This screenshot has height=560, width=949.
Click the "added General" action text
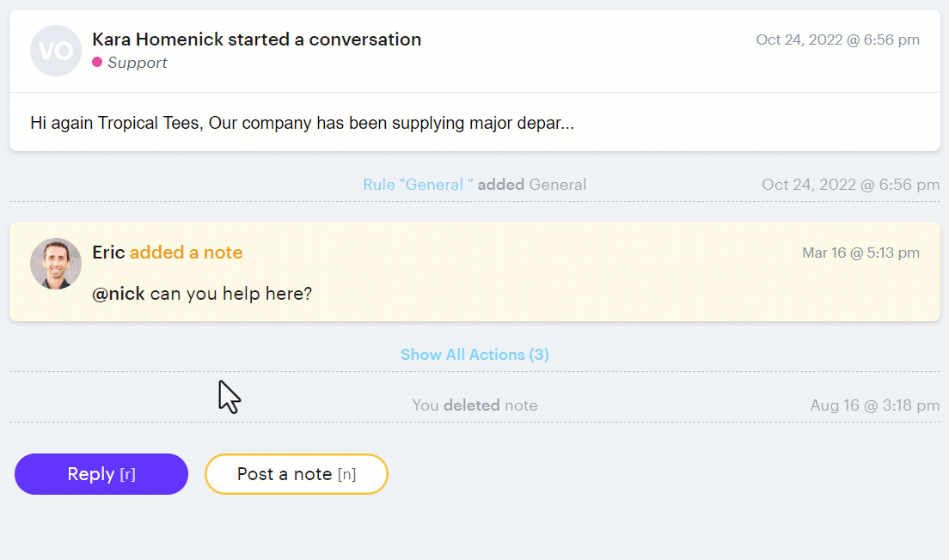pyautogui.click(x=532, y=185)
